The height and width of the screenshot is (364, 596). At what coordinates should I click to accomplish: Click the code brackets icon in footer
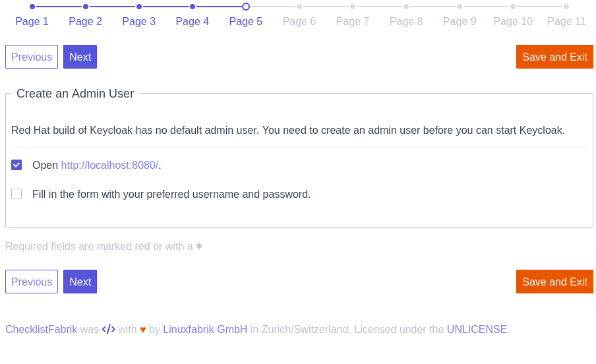click(x=108, y=329)
